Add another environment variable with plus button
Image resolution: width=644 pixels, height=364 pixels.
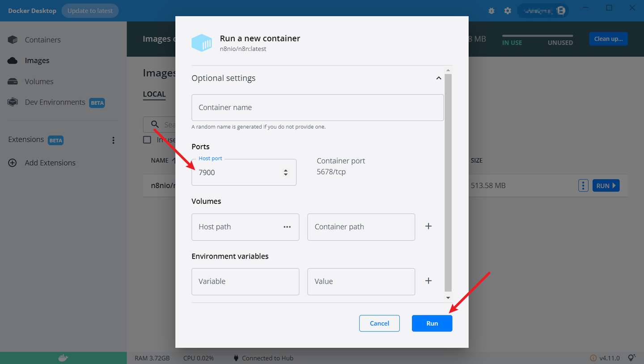coord(428,281)
